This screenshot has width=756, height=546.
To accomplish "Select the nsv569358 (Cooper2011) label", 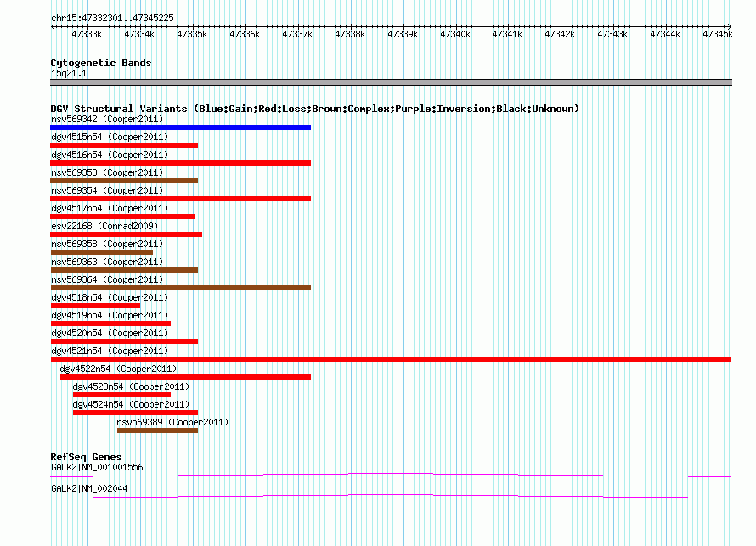I will pyautogui.click(x=107, y=244).
